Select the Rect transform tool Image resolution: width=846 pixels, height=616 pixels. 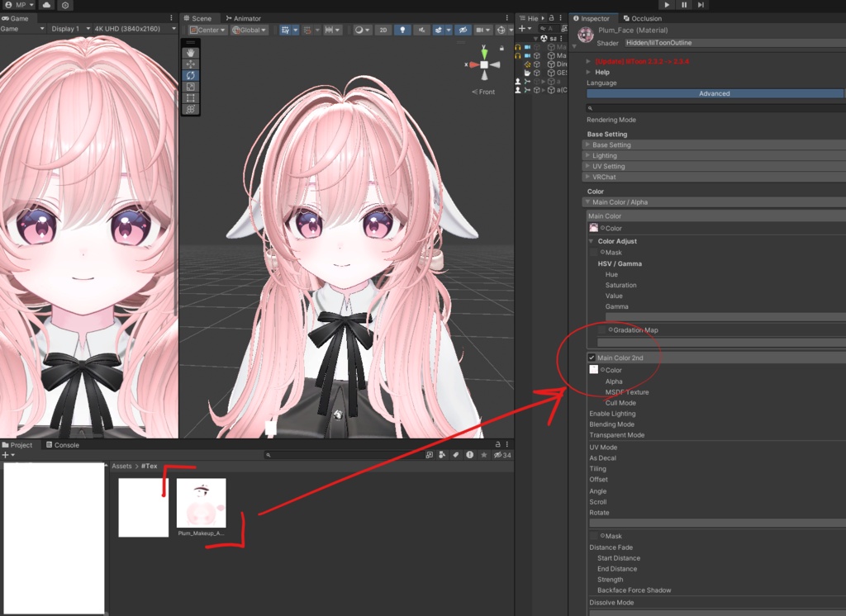[191, 98]
